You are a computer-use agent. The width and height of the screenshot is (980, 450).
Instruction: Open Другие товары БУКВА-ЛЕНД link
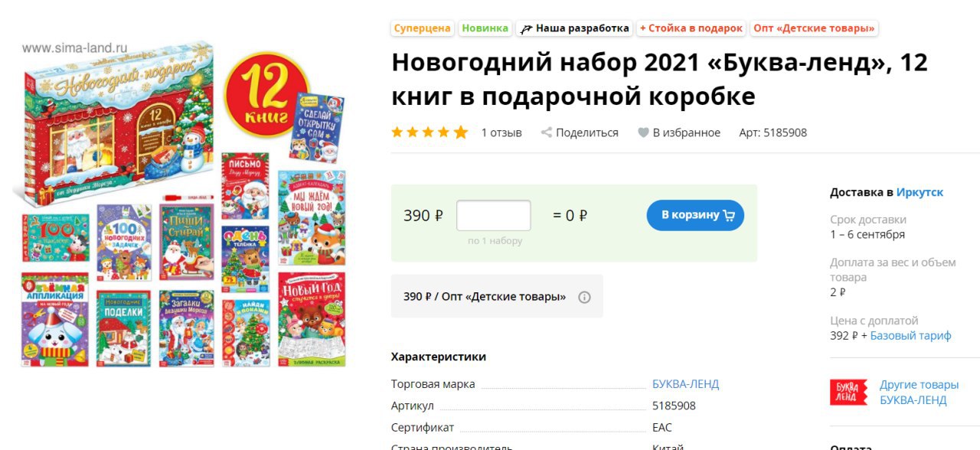click(919, 392)
